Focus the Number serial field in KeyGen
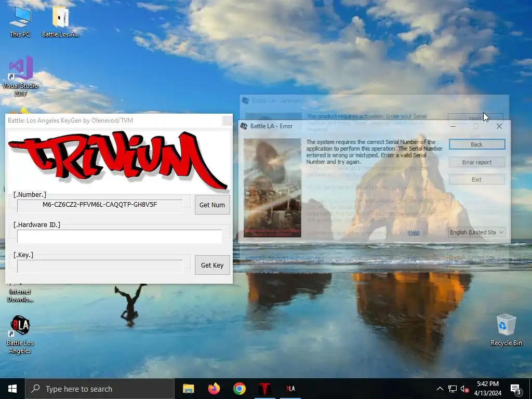Screen dimensions: 532x399 (100, 205)
